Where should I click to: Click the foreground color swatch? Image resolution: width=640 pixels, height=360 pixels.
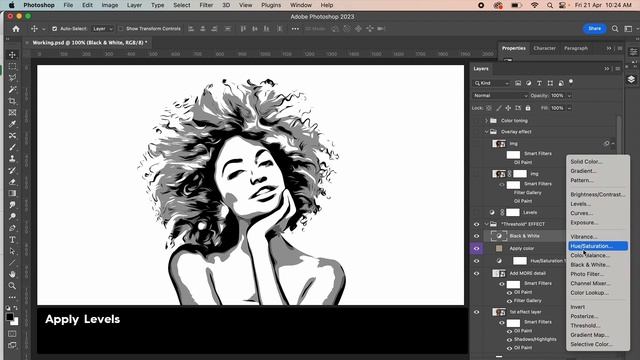(10, 317)
